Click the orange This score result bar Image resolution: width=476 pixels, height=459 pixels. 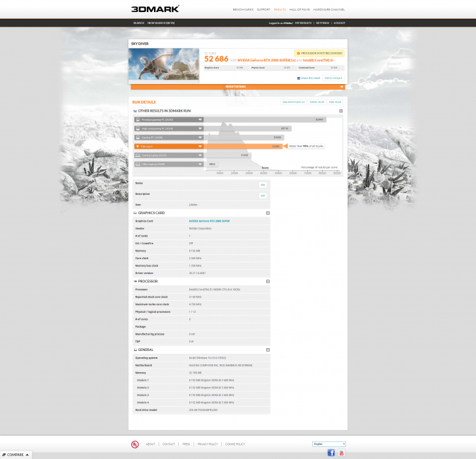coord(243,146)
